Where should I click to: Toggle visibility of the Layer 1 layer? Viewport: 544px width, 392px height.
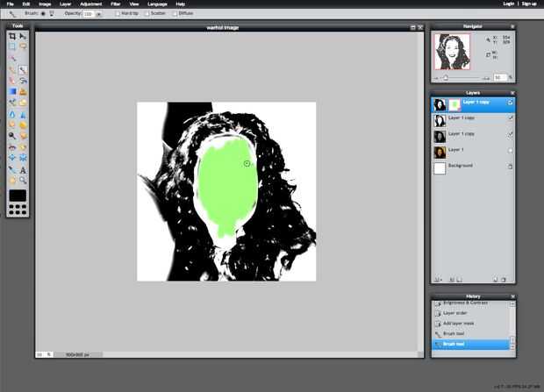pyautogui.click(x=510, y=151)
